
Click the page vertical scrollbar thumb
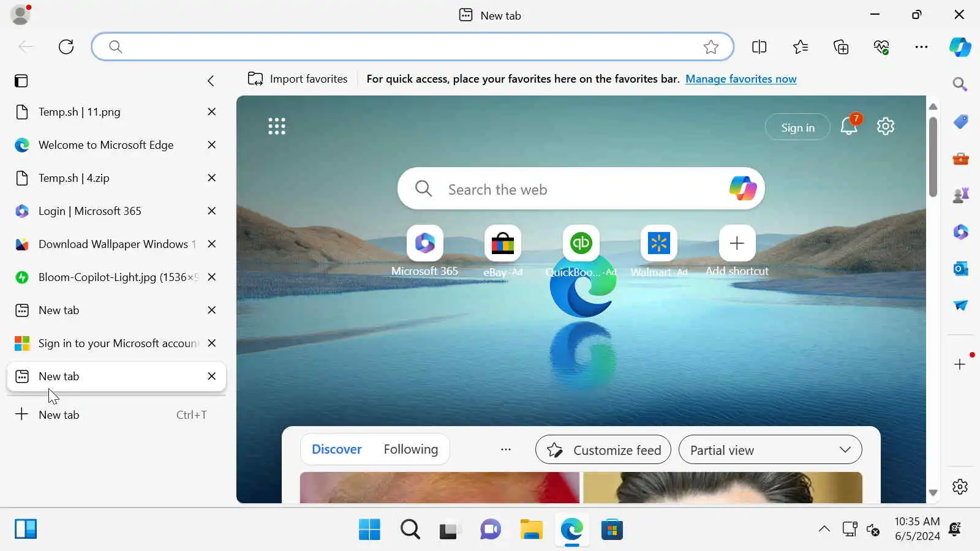[933, 157]
